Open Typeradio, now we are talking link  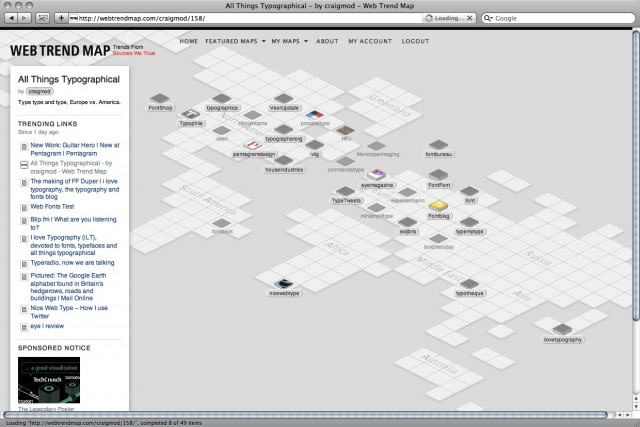pyautogui.click(x=72, y=262)
